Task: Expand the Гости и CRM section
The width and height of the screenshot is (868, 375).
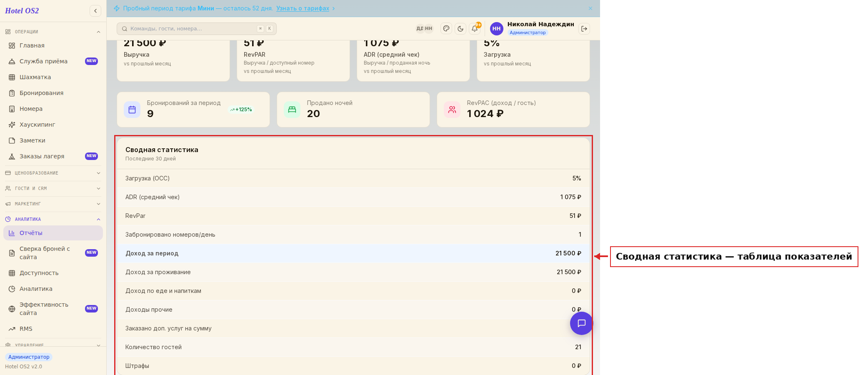Action: coord(53,188)
